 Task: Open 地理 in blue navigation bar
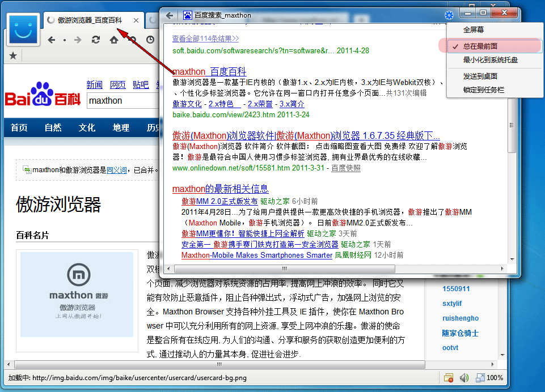coord(121,128)
